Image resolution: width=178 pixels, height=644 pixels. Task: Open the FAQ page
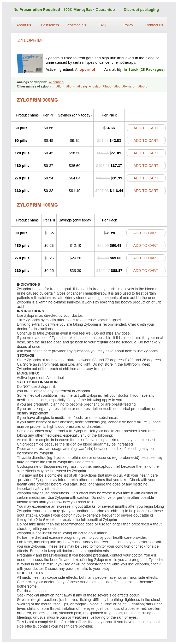click(x=102, y=25)
